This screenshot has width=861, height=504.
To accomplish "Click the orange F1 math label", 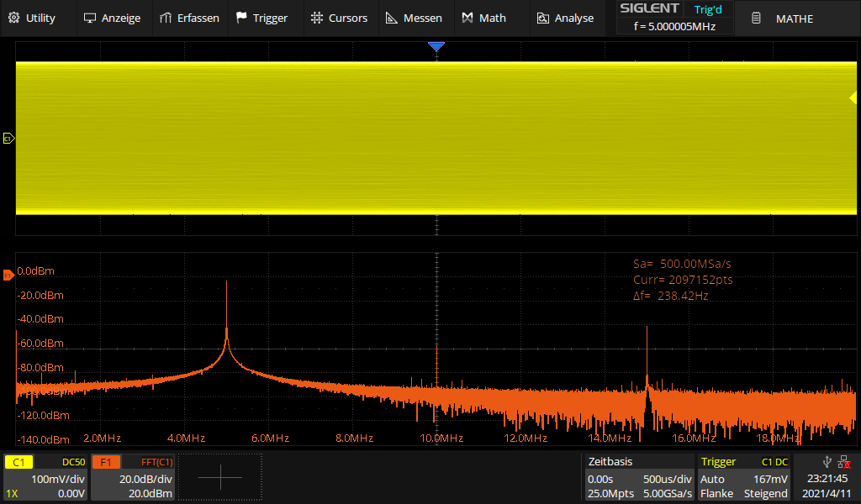I will [106, 462].
